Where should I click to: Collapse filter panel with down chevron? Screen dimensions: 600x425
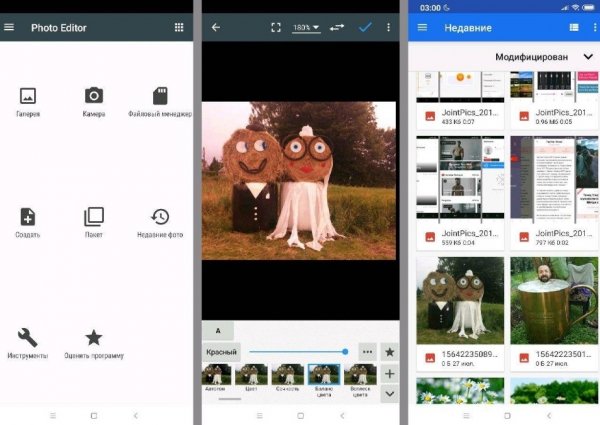(x=390, y=394)
